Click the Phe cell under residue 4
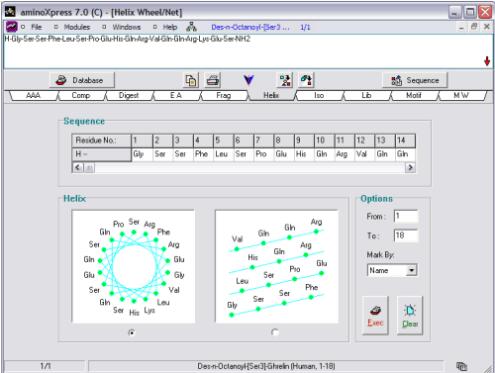 203,154
